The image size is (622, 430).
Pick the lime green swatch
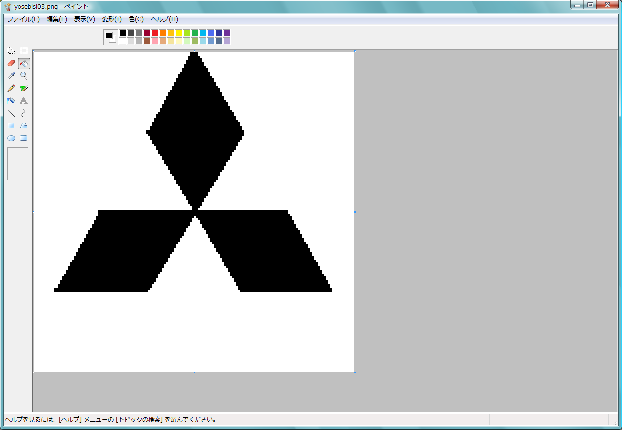187,33
